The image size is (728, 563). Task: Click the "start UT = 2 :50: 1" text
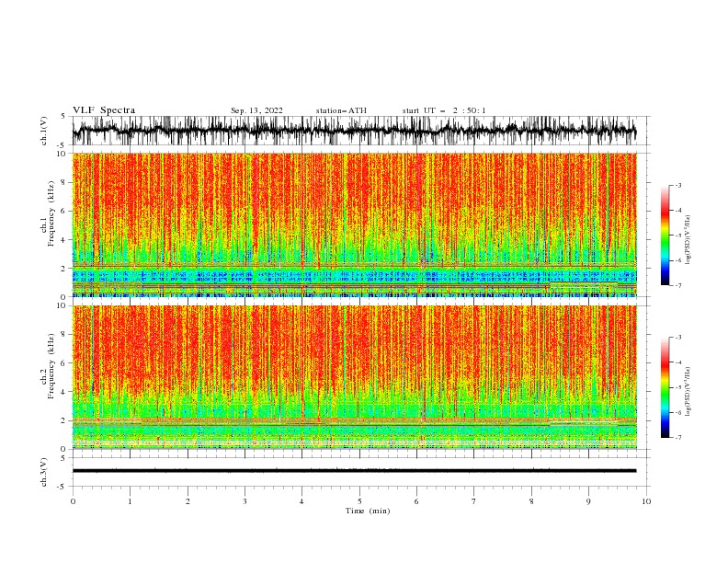(444, 110)
